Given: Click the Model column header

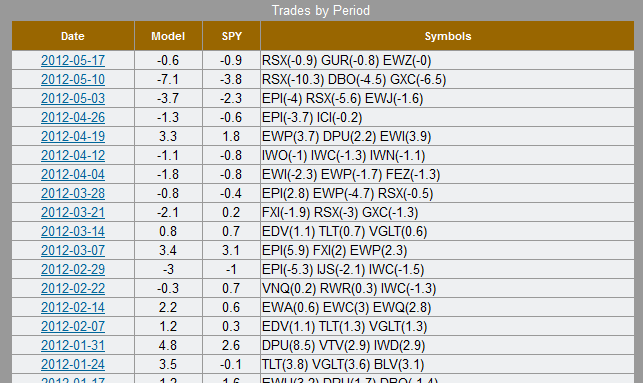Looking at the screenshot, I should (x=168, y=36).
